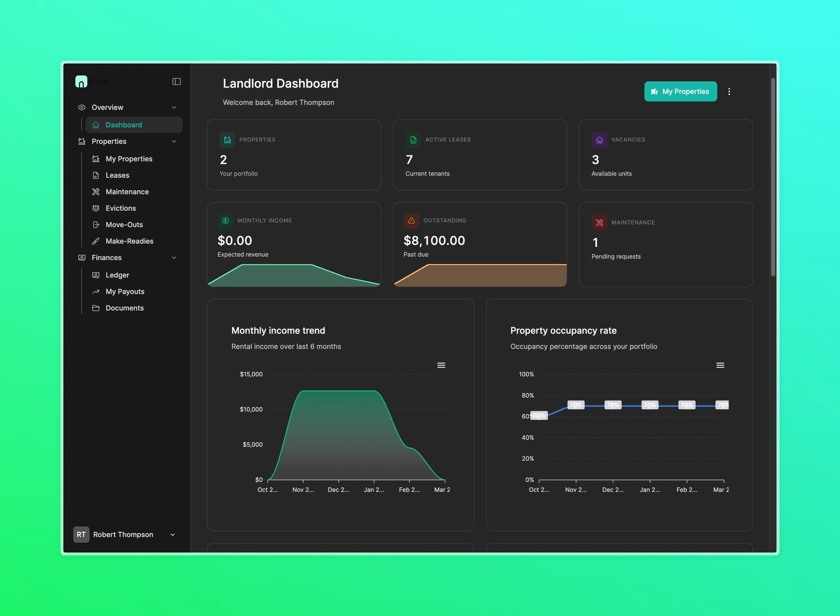Click the Move-Outs door icon
This screenshot has width=840, height=616.
point(96,224)
